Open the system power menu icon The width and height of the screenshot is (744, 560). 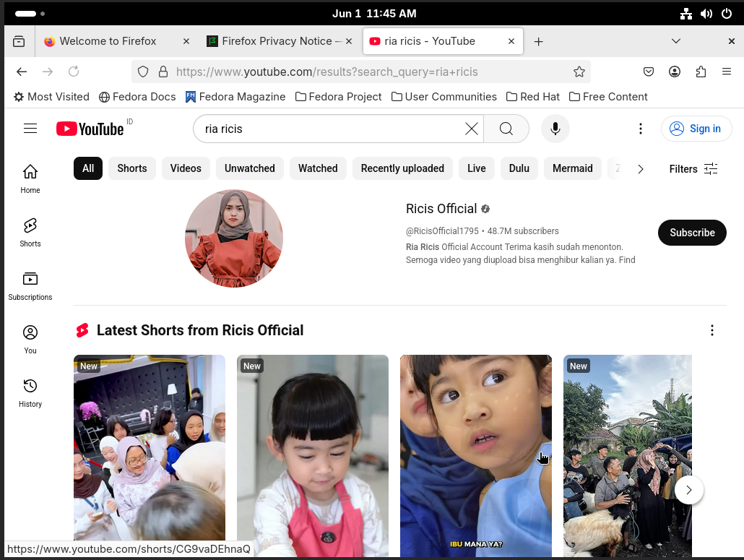click(x=727, y=14)
